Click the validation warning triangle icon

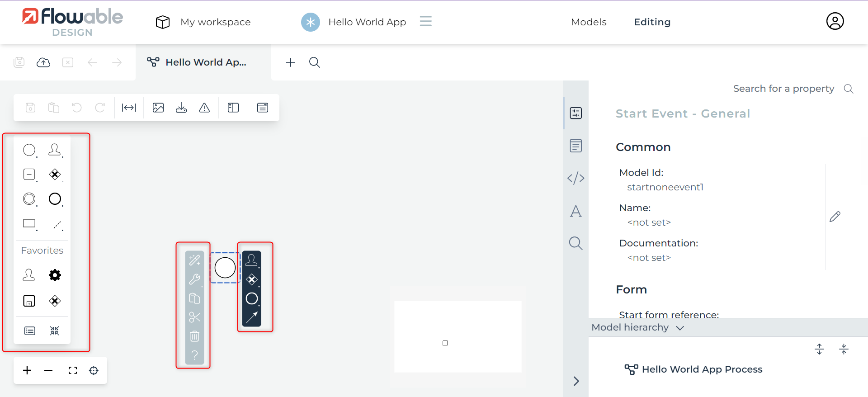tap(204, 108)
